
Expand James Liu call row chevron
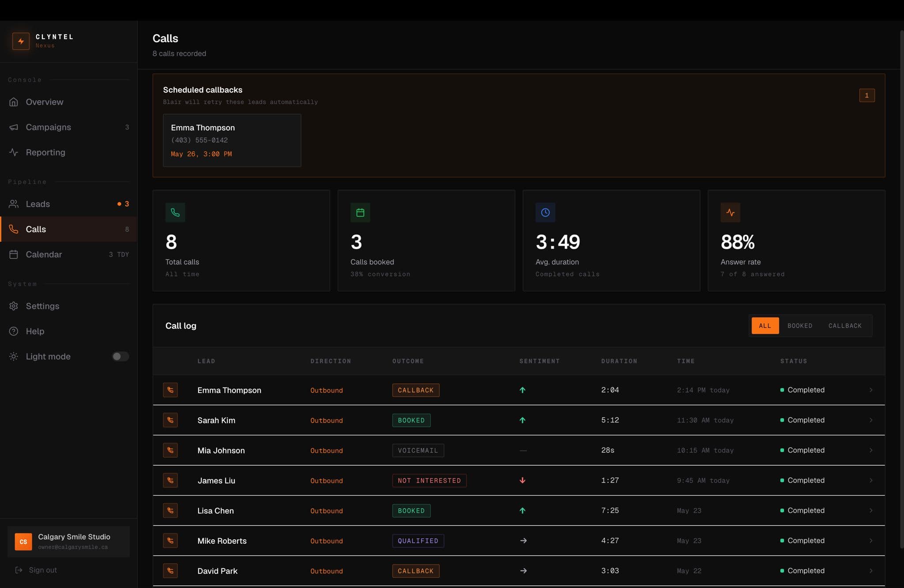871,480
